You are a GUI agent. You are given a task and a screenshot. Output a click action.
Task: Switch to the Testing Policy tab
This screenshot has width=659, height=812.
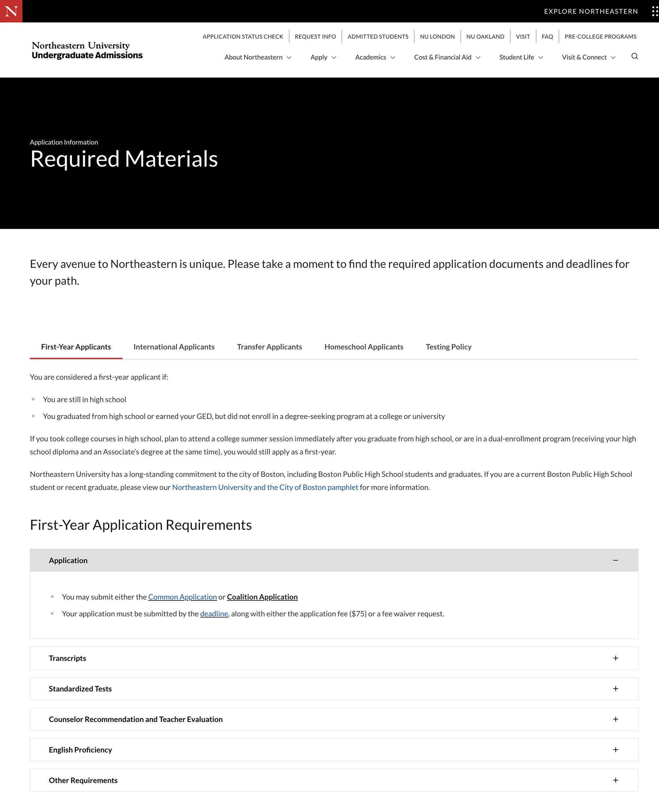[448, 347]
